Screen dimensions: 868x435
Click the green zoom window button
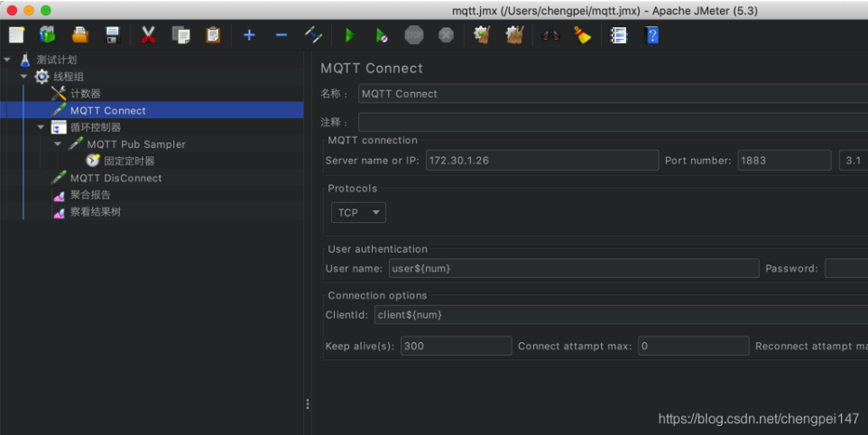(x=46, y=10)
